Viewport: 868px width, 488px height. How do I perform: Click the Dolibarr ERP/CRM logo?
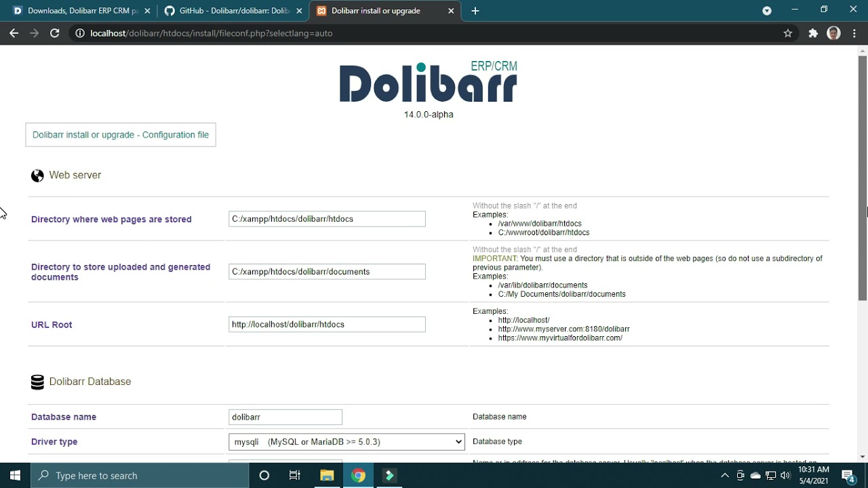429,82
